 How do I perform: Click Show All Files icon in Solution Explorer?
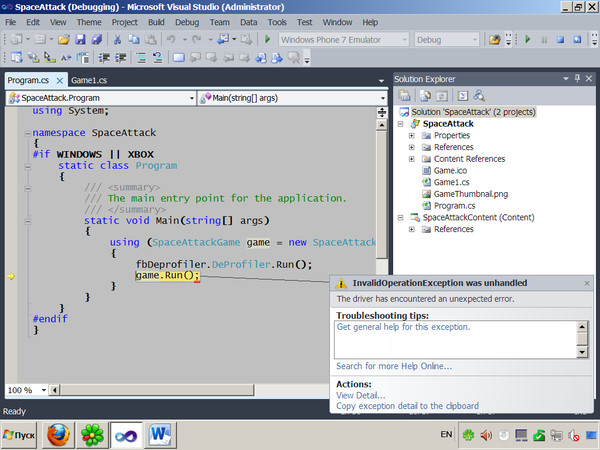pos(425,95)
